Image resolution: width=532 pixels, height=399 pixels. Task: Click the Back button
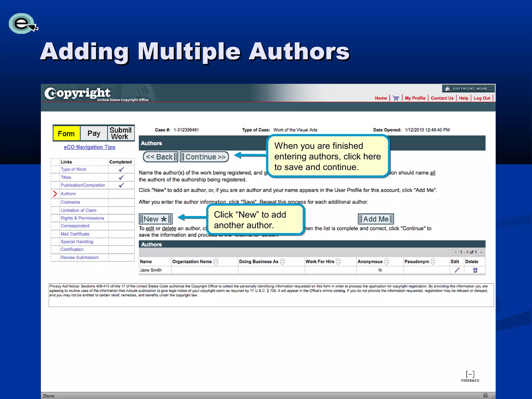[161, 157]
